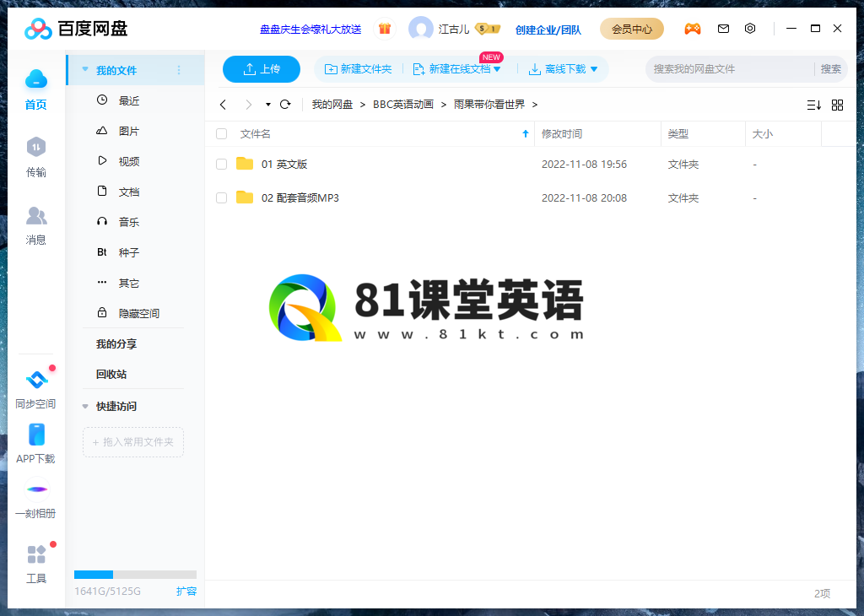Switch to grid view icon
The image size is (864, 616).
838,105
